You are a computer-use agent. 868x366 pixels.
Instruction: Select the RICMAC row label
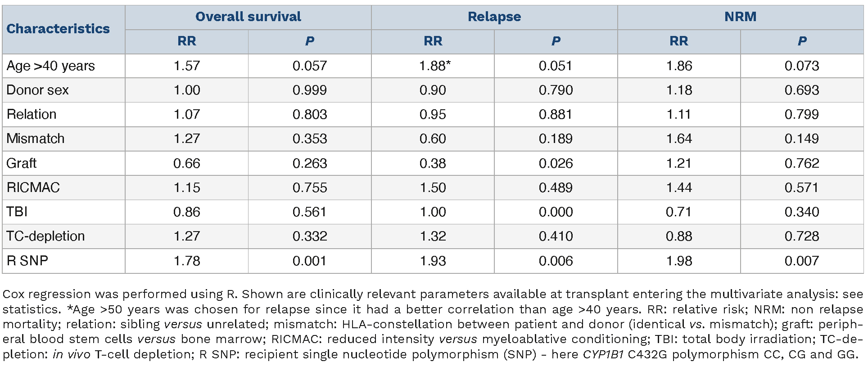point(33,187)
